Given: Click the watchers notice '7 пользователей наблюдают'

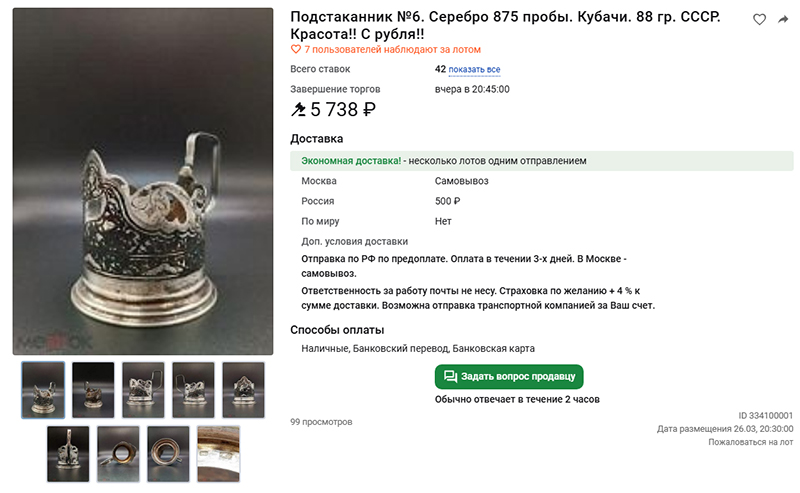Looking at the screenshot, I should click(392, 50).
